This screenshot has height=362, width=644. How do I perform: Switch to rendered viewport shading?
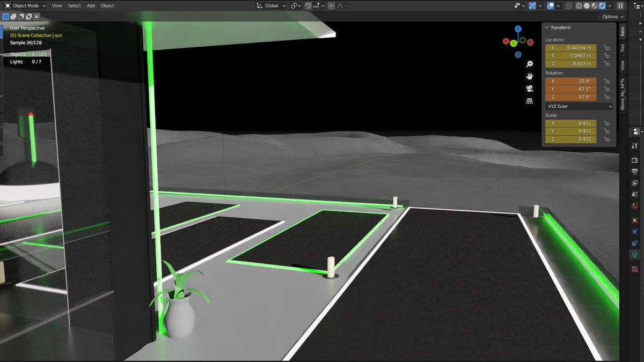602,6
